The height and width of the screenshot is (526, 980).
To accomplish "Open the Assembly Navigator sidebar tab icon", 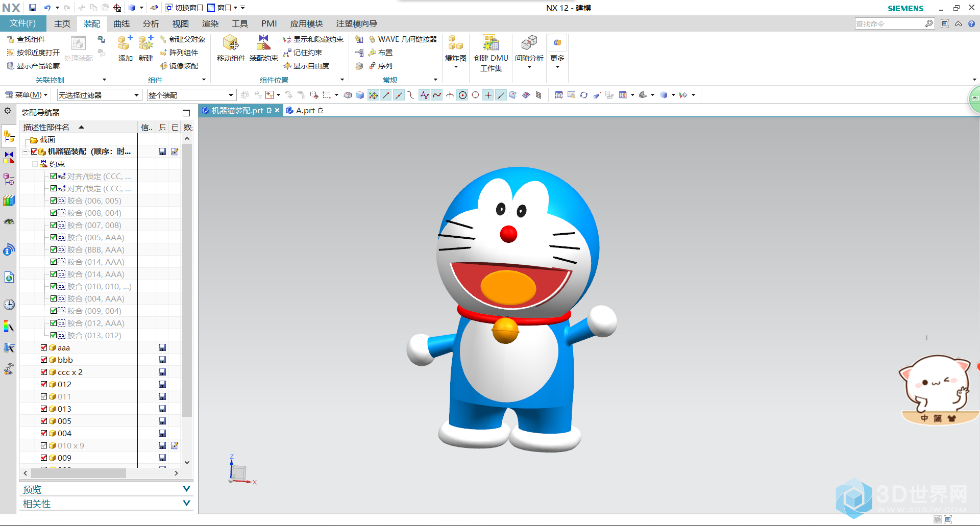I will (9, 137).
